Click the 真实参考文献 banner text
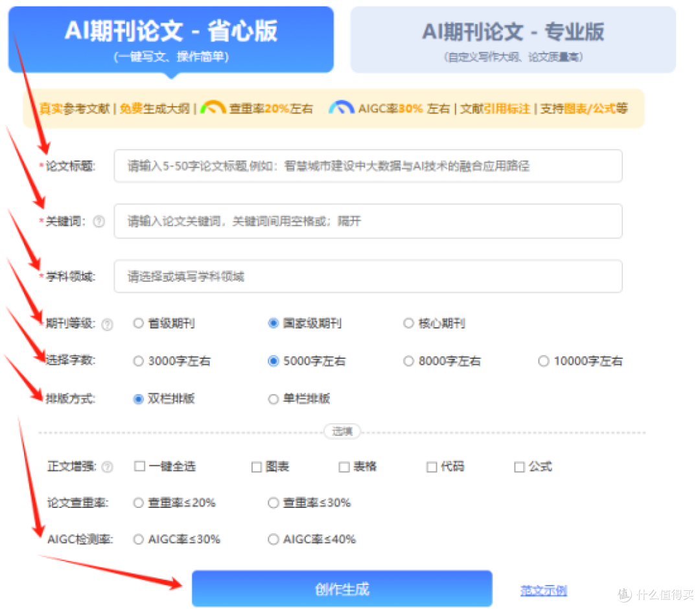 point(75,108)
